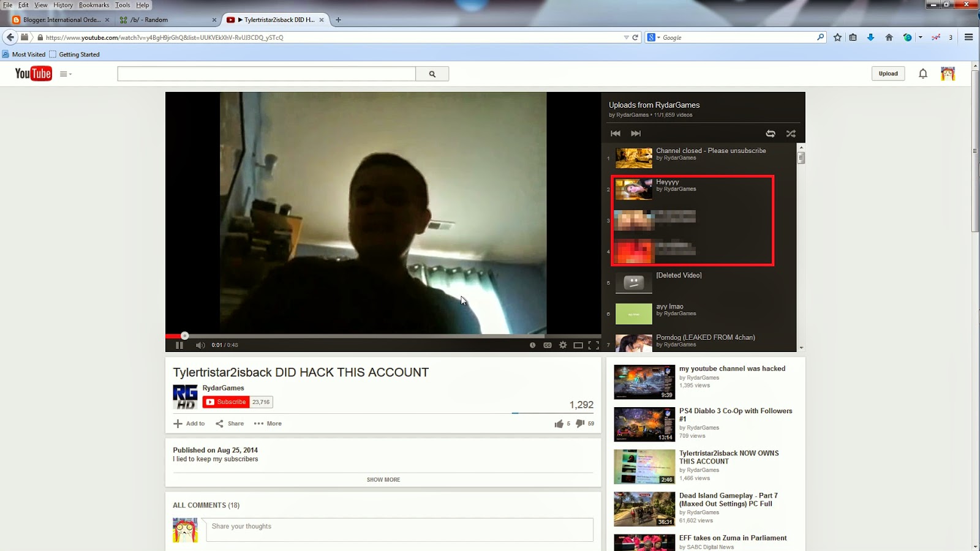The width and height of the screenshot is (980, 551).
Task: Reload the page
Action: coord(635,37)
